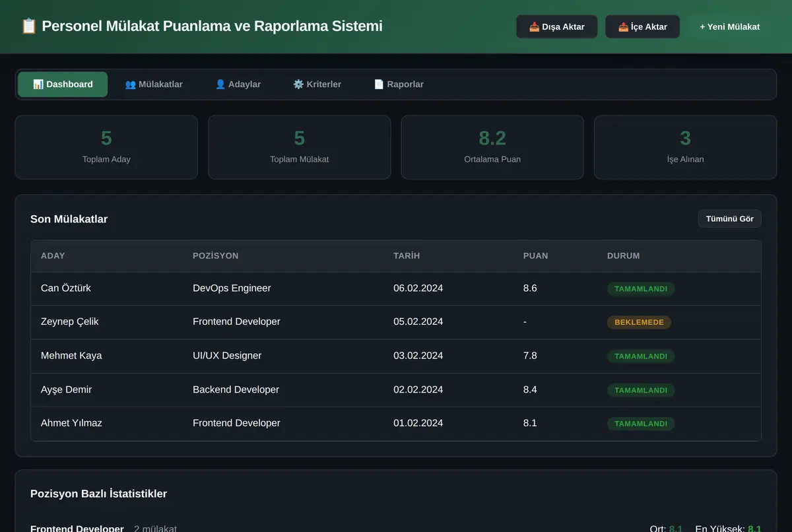Click the chart icon on Dashboard tab

[38, 84]
